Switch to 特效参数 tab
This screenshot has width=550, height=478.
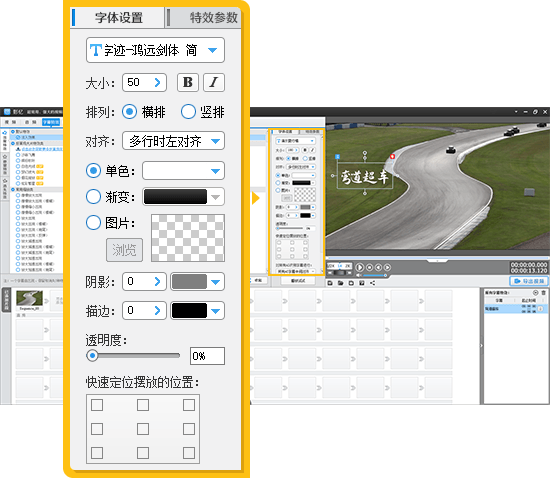[204, 18]
